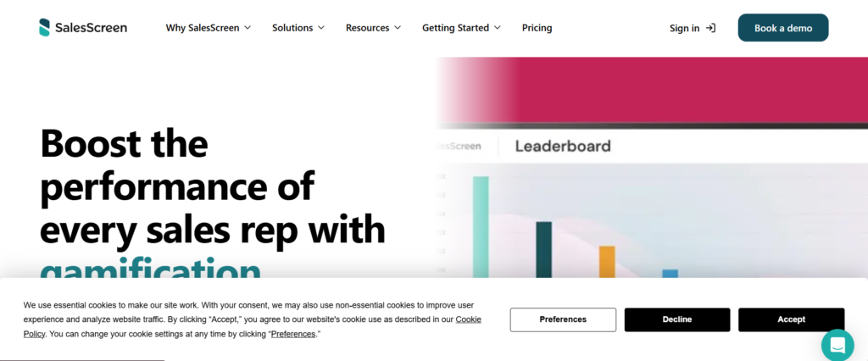Expand the Resources menu
Screen dimensions: 868x361
[373, 28]
